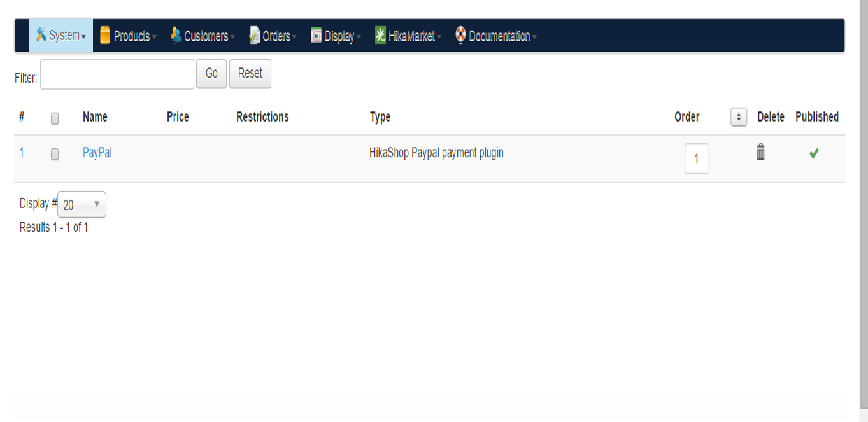Click the Documentation lifebuoy icon
This screenshot has width=868, height=422.
tap(460, 35)
